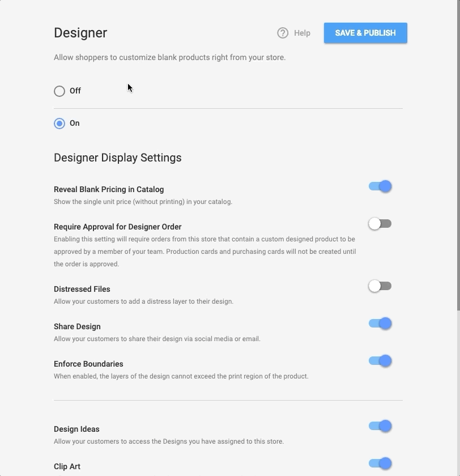The height and width of the screenshot is (476, 460).
Task: Open the Help link text
Action: (302, 33)
